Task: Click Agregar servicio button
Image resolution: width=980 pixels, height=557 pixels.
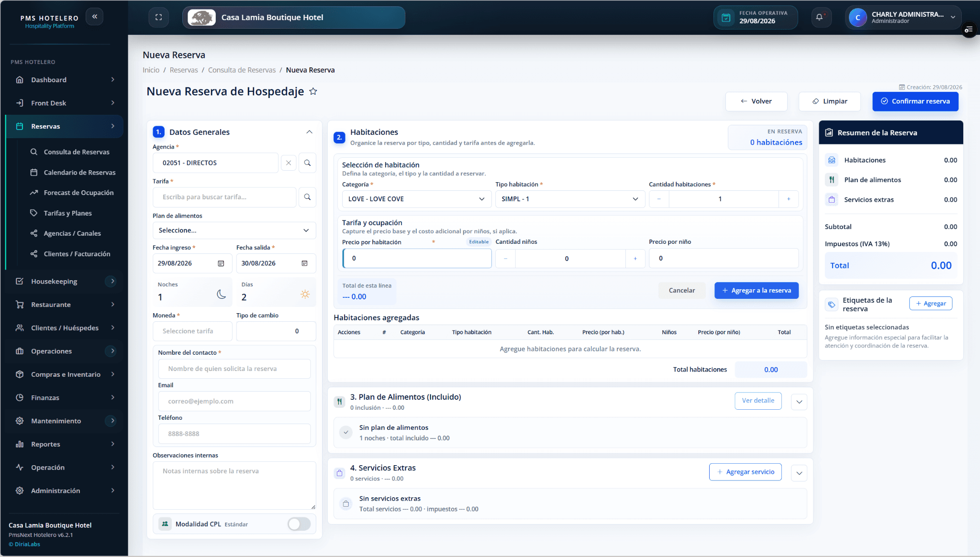Action: (745, 472)
